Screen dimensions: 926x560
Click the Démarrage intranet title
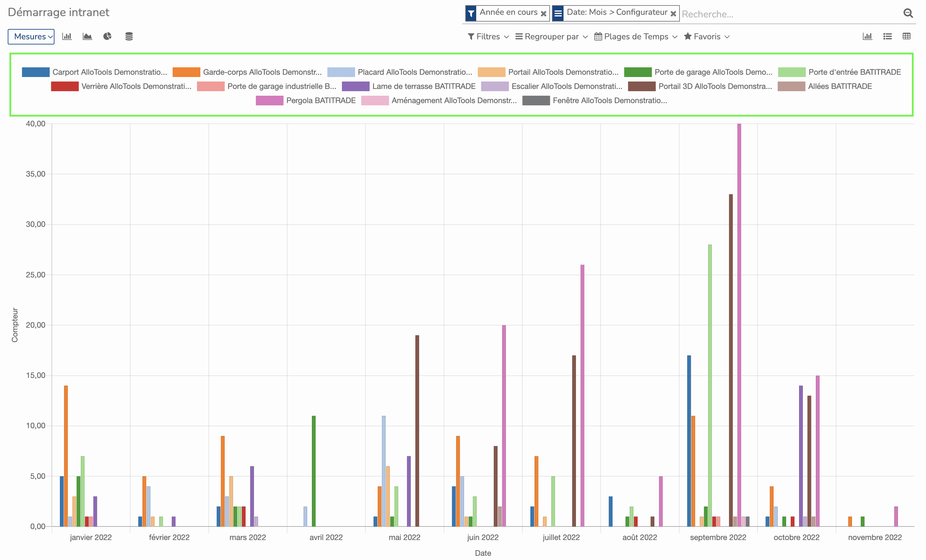(59, 12)
